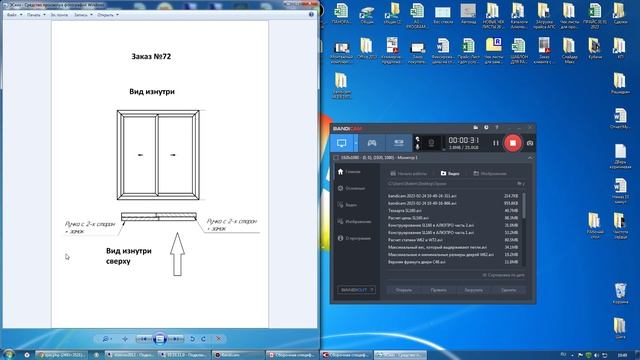Screen dimensions: 640x360
Task: Go to previous image in Photo Viewer
Action: click(x=144, y=339)
